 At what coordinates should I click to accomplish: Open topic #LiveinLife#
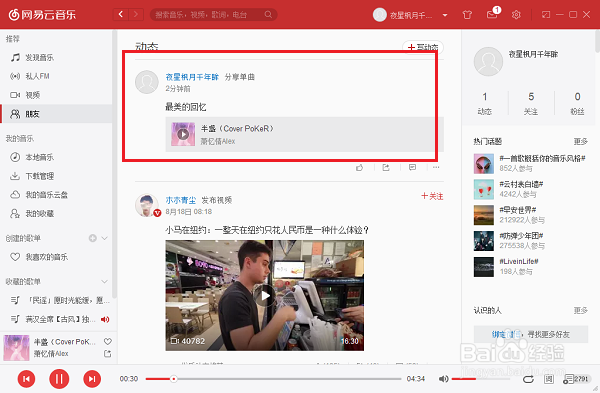[519, 261]
